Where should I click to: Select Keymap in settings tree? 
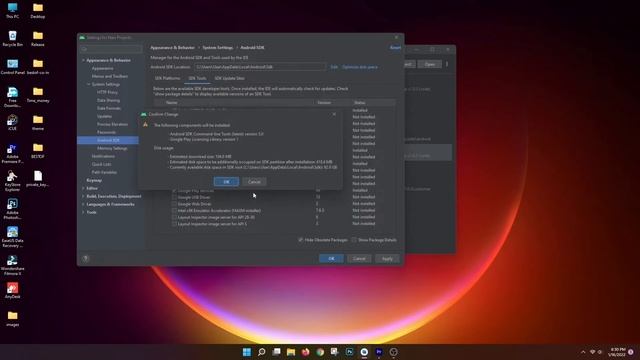tap(94, 180)
